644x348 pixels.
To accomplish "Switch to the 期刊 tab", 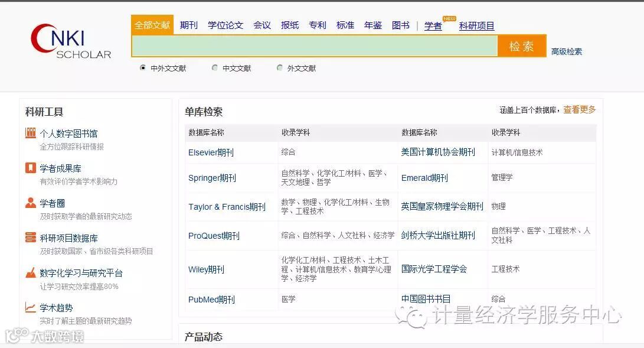I will pos(188,25).
